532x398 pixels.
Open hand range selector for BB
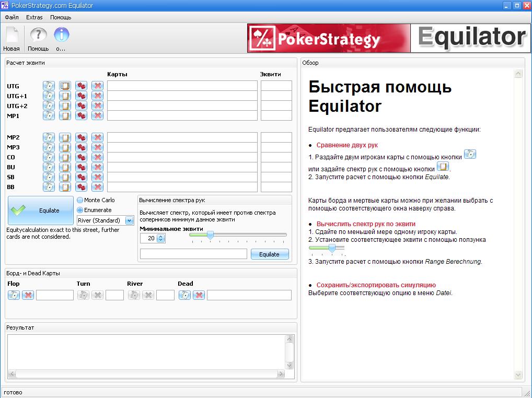point(65,186)
